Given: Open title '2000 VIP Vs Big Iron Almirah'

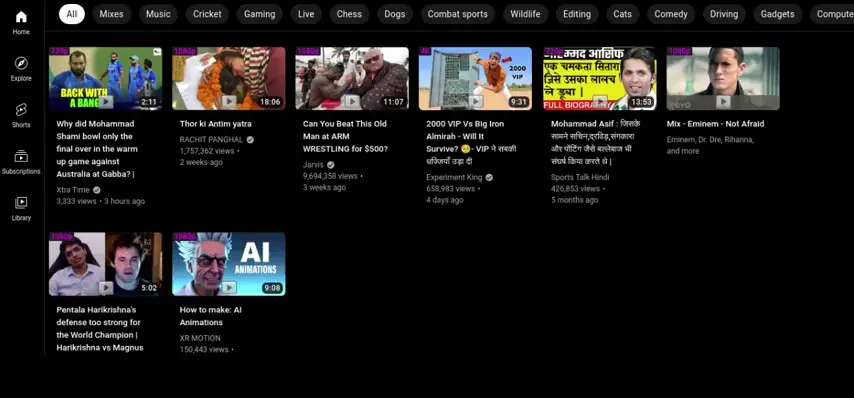Looking at the screenshot, I should (x=471, y=143).
